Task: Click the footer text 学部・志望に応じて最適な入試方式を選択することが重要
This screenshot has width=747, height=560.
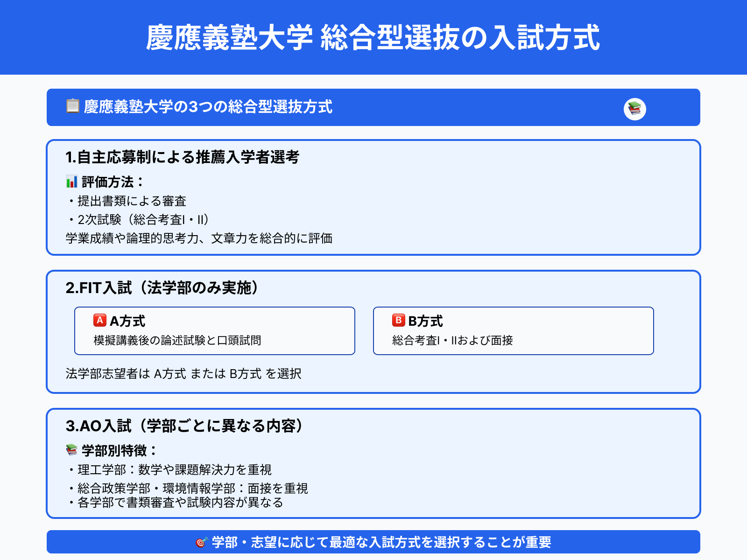Action: (381, 542)
